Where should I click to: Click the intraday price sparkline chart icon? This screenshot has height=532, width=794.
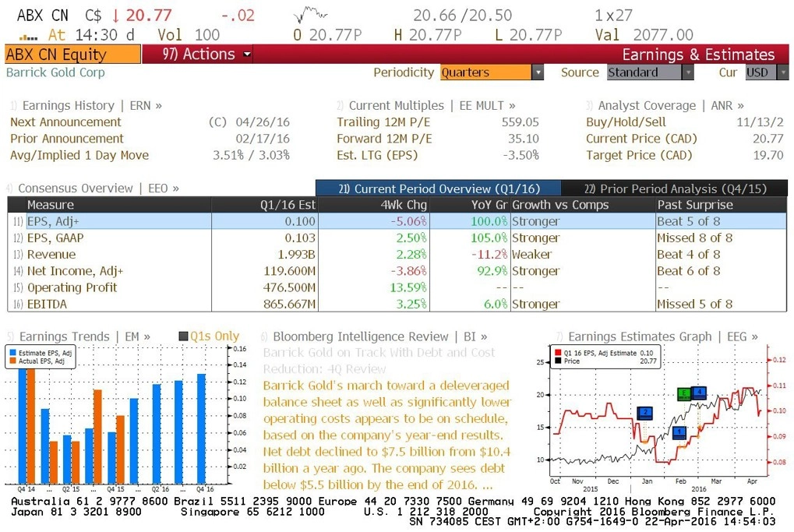310,15
